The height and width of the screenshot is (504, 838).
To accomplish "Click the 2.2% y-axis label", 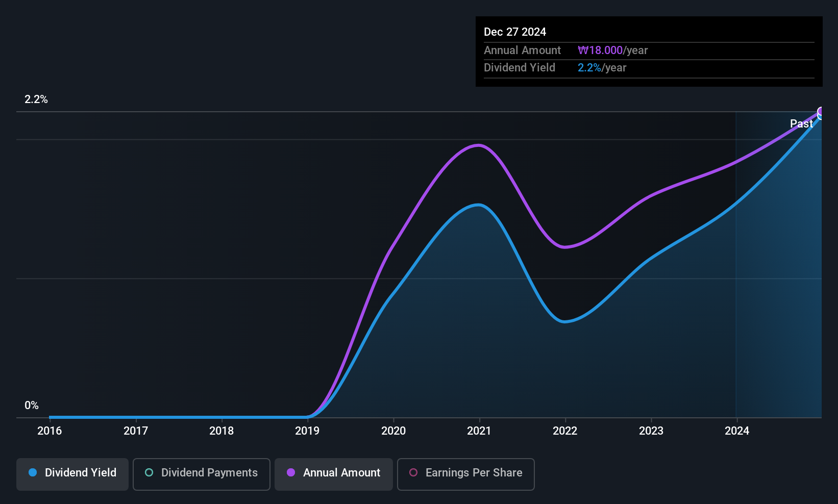I will [36, 99].
